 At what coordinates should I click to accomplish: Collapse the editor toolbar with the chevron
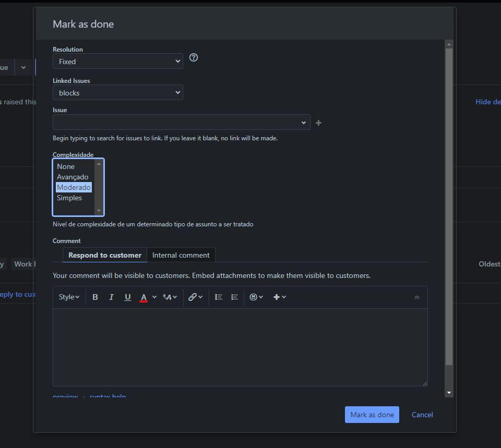[416, 297]
